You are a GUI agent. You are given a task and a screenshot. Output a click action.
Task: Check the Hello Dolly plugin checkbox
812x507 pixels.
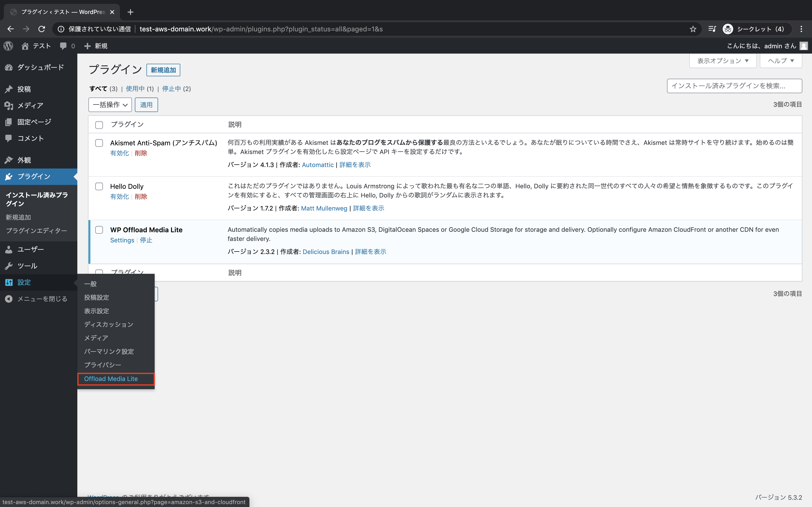pyautogui.click(x=99, y=186)
